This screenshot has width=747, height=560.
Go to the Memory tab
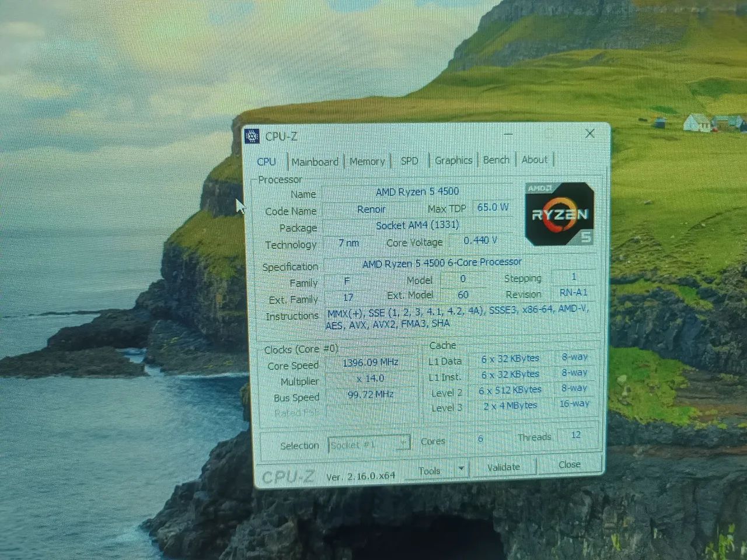click(x=367, y=161)
